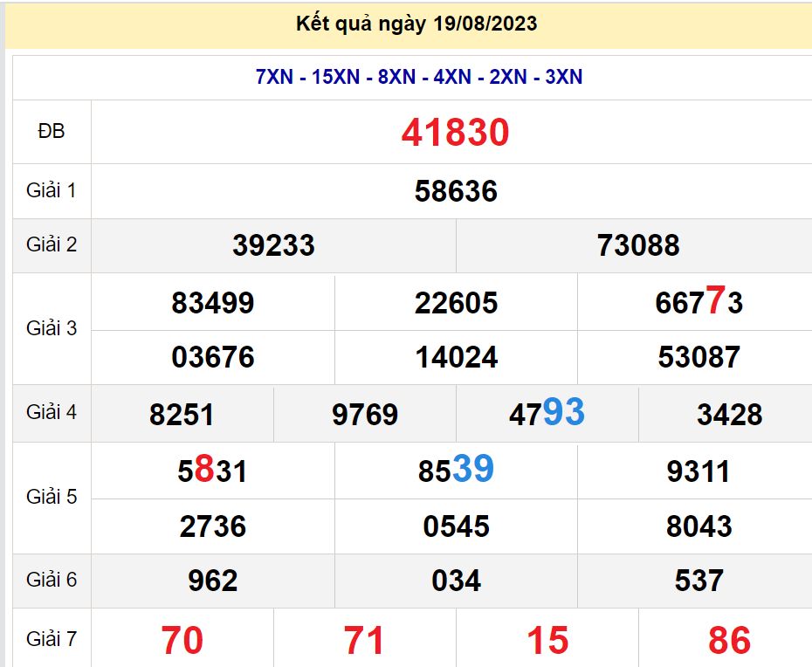
Task: Click the ĐB row label
Action: (x=52, y=131)
